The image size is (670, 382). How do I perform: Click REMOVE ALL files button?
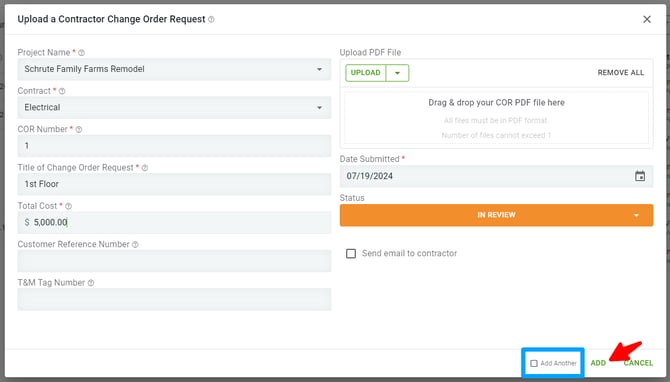click(x=620, y=73)
